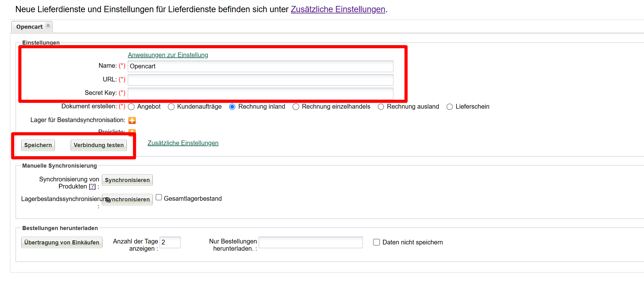Viewport: 644px width, 285px height.
Task: Add warehouse for Bestandsynchronisation plus icon
Action: pyautogui.click(x=132, y=120)
